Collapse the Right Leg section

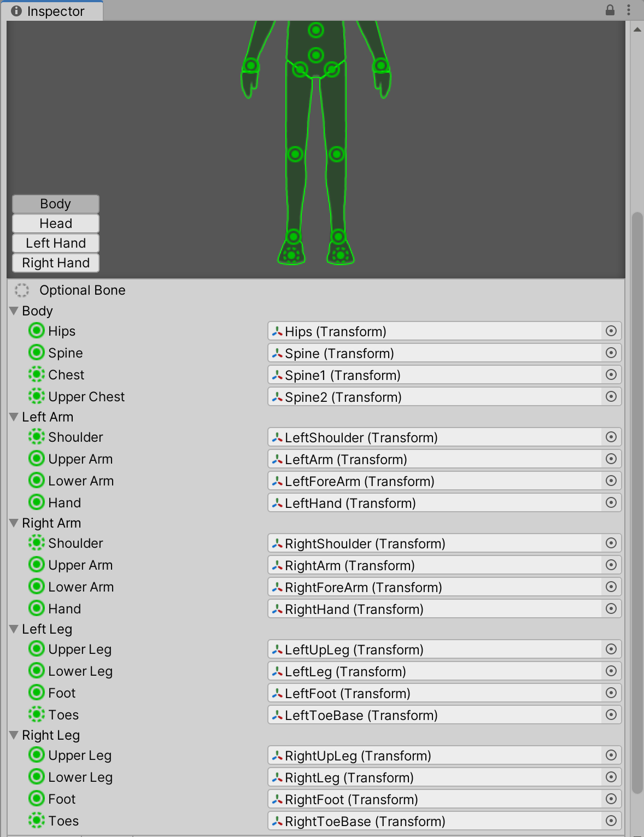pos(13,735)
